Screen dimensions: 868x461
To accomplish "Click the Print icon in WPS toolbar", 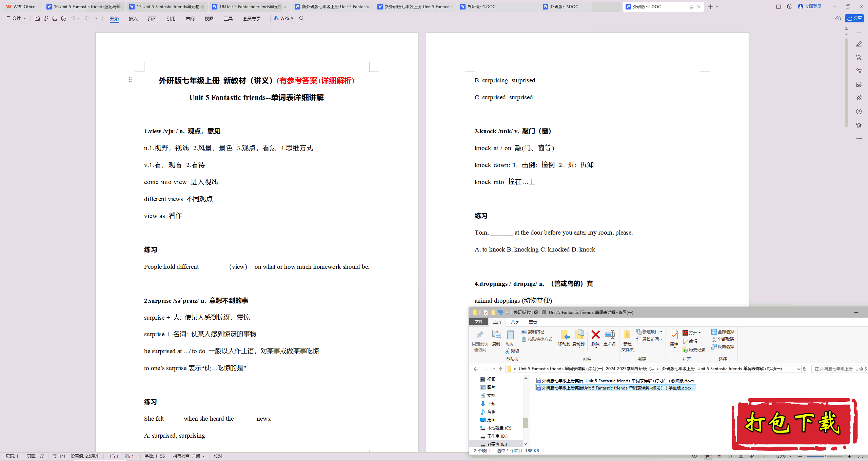I will click(55, 18).
